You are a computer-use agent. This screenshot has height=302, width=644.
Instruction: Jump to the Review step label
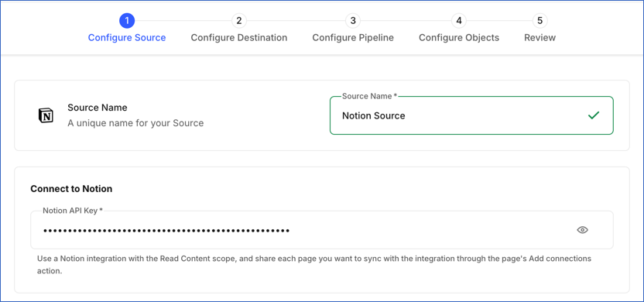(x=540, y=38)
